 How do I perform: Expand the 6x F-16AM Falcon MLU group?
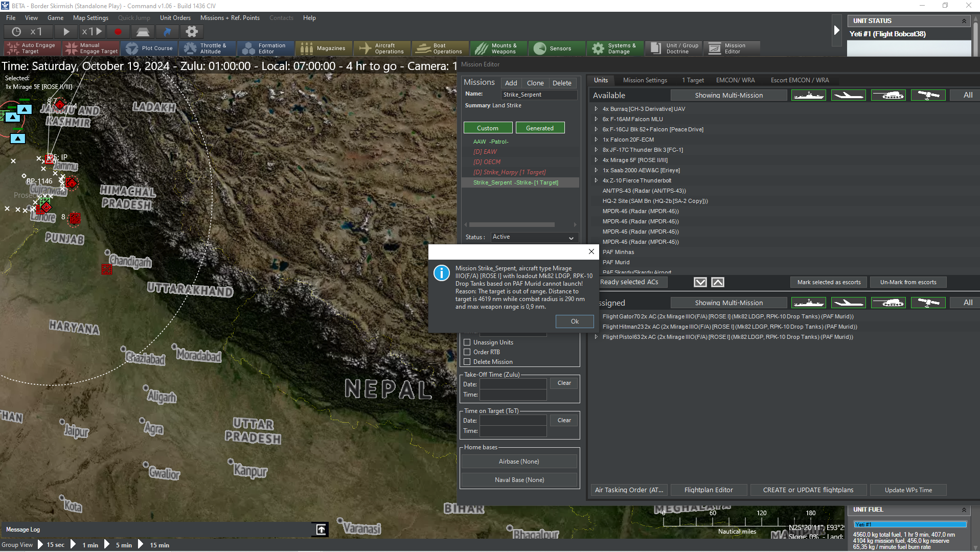pos(596,119)
